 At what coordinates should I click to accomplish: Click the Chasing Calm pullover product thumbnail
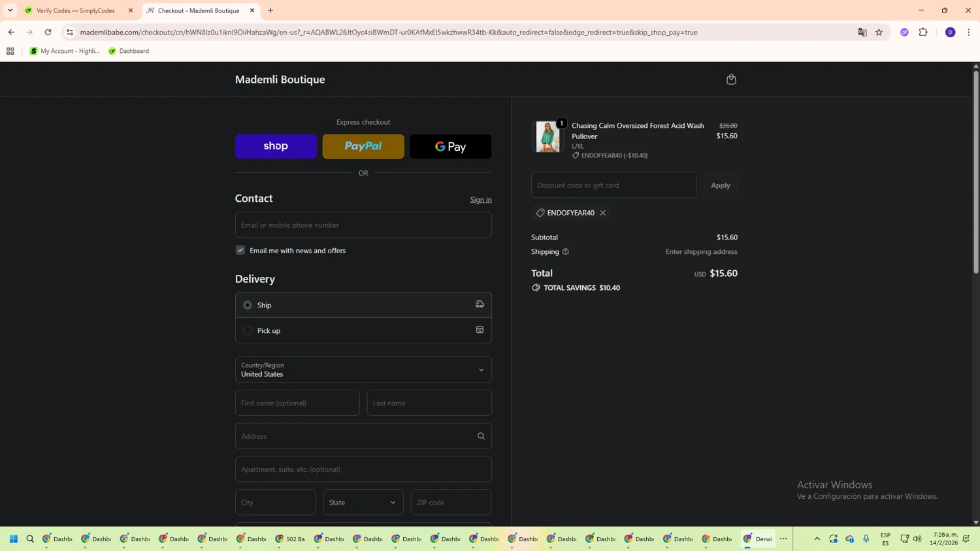[547, 136]
